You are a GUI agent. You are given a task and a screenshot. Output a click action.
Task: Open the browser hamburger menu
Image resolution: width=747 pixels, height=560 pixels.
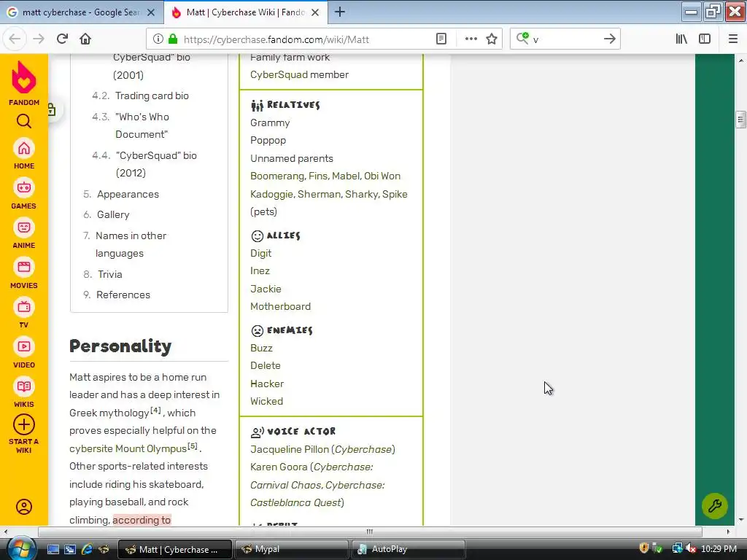click(733, 39)
